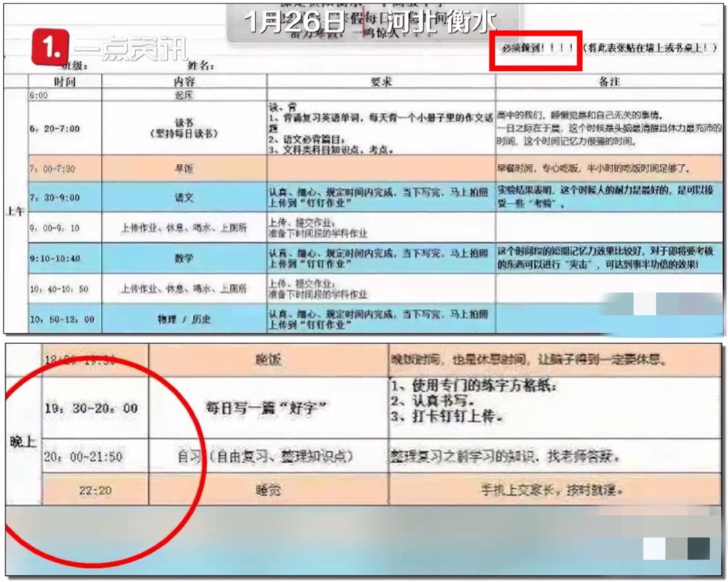Select the 每日写一篇"好字" cell

(267, 407)
